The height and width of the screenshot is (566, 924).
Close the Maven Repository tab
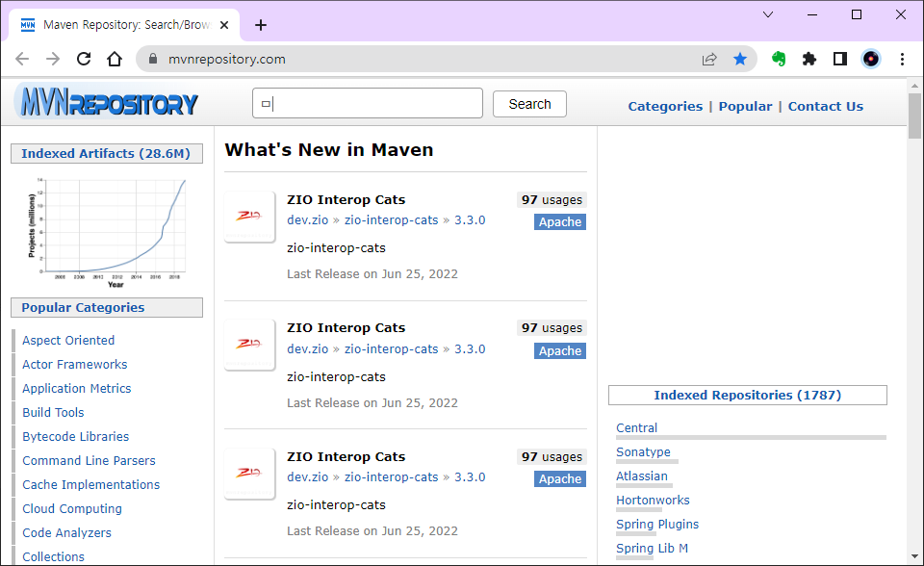click(x=224, y=25)
